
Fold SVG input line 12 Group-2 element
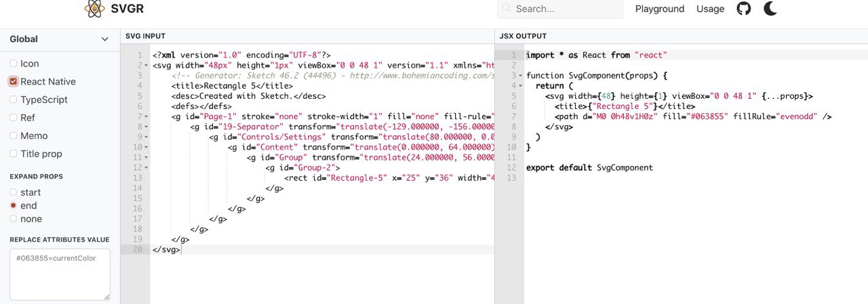point(146,167)
